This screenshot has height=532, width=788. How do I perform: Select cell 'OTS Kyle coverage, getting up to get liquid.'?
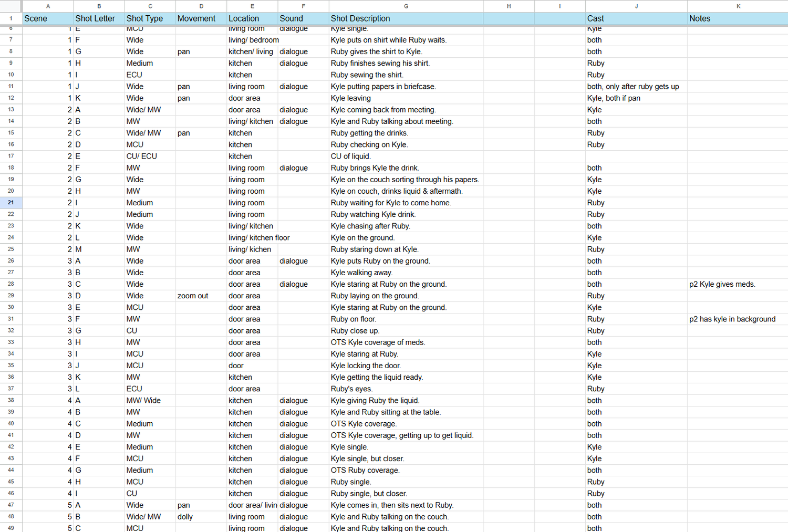(x=406, y=435)
